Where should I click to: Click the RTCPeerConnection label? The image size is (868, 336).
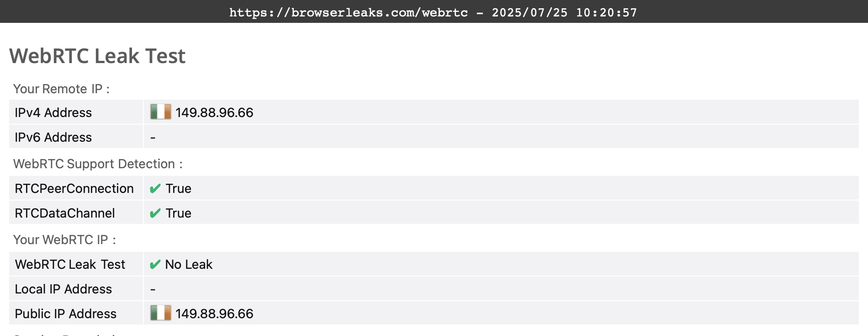tap(74, 188)
